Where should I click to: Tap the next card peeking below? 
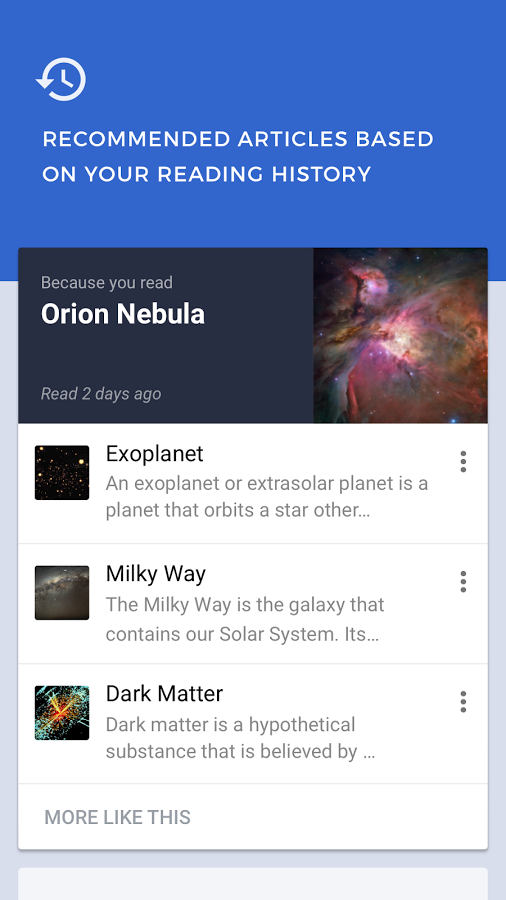253,883
